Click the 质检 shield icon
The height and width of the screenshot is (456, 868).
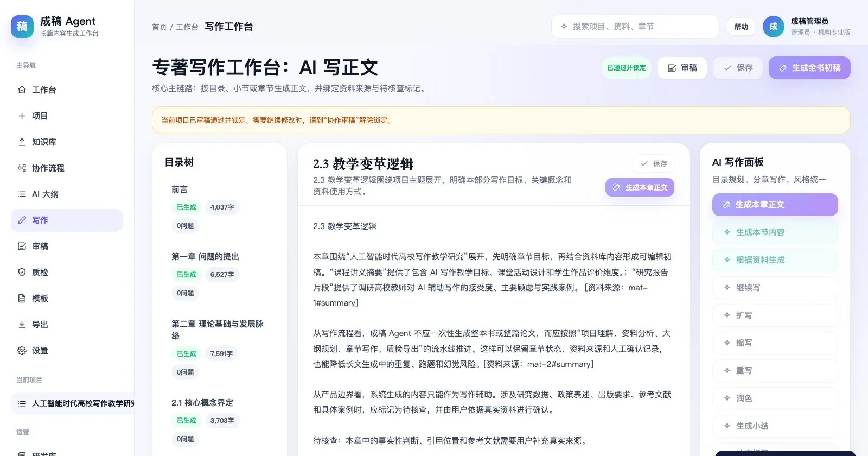(x=22, y=272)
